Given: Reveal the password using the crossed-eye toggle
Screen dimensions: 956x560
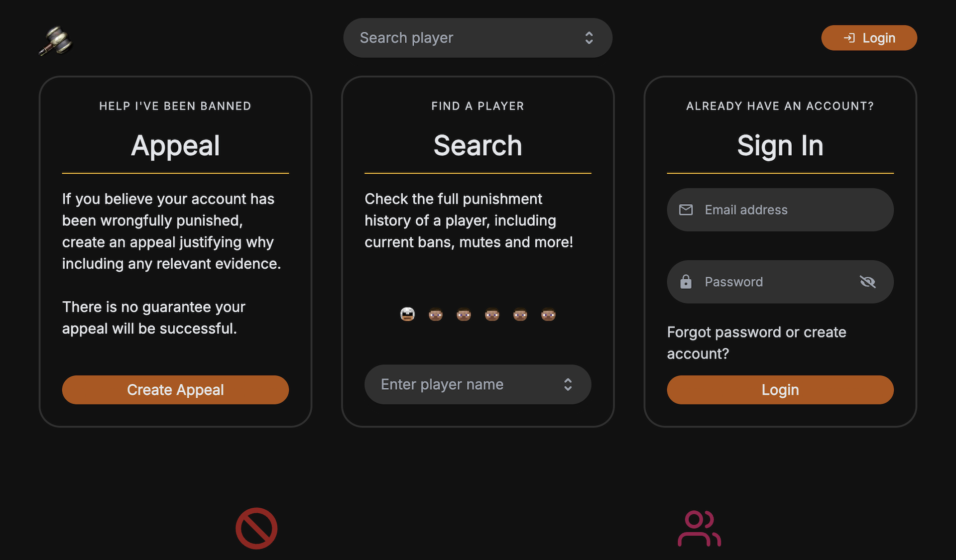Looking at the screenshot, I should point(868,281).
